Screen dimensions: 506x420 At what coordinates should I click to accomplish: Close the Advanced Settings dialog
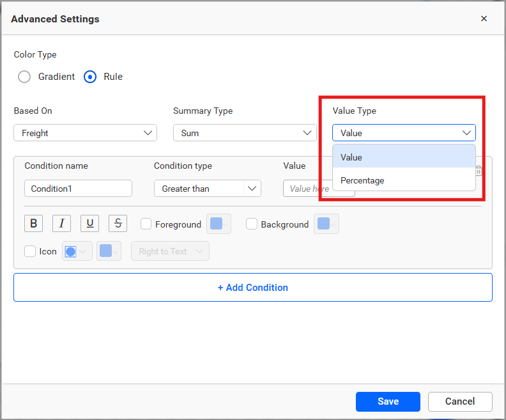pyautogui.click(x=484, y=19)
